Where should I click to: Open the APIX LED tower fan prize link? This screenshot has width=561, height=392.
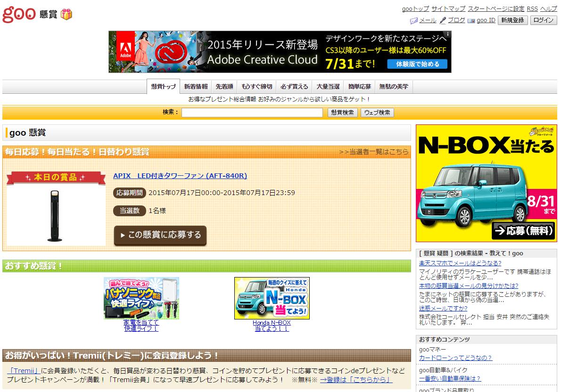point(179,176)
